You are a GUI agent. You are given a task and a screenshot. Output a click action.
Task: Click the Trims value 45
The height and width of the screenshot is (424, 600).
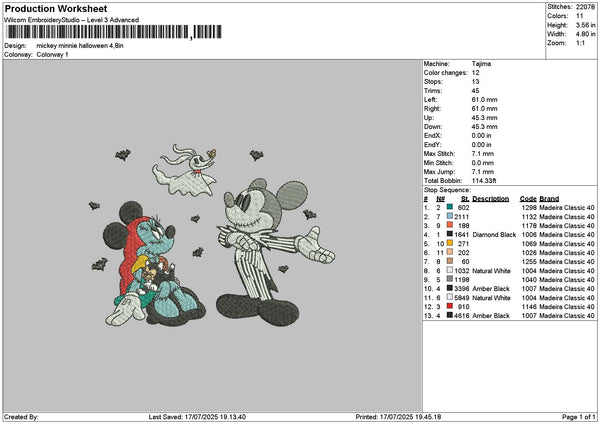point(475,91)
